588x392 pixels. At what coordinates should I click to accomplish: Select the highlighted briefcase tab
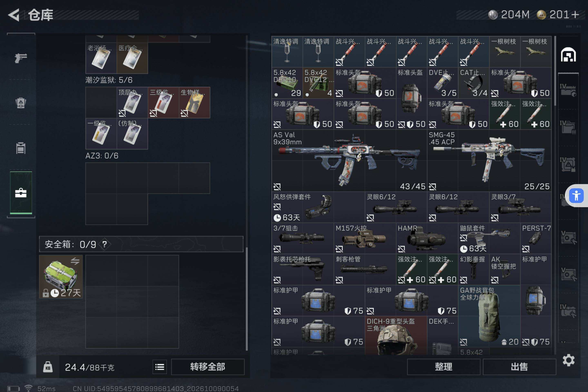tap(21, 193)
